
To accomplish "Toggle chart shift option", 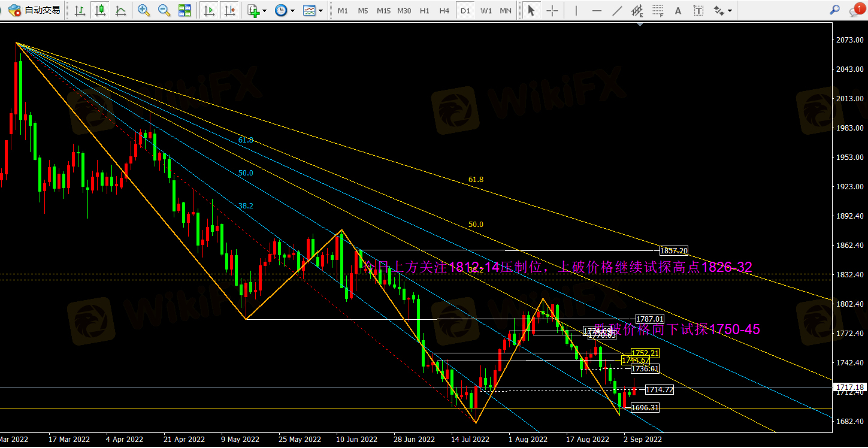I will point(229,10).
